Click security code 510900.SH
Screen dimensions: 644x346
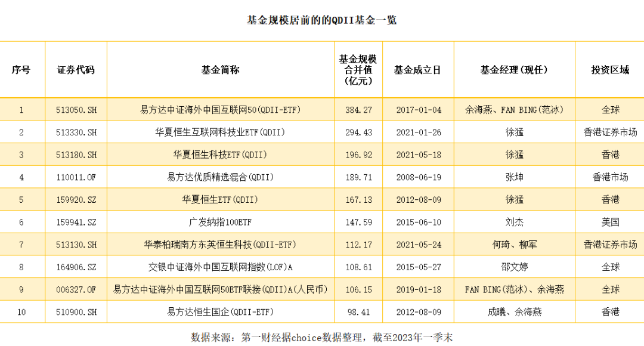[76, 312]
